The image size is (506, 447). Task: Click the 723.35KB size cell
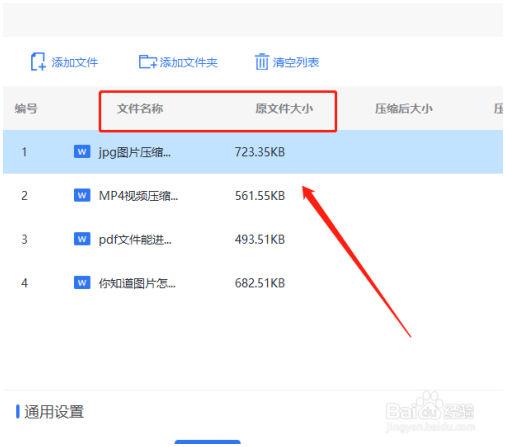(x=260, y=152)
